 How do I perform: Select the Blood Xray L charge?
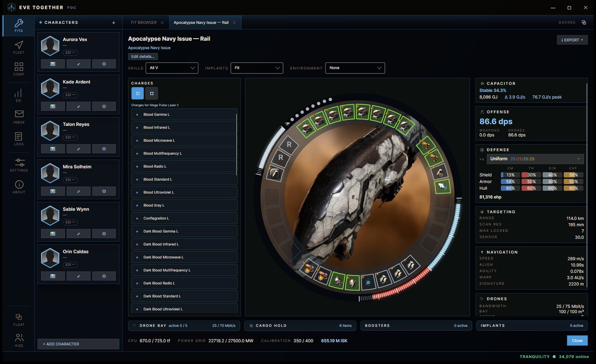coord(184,205)
